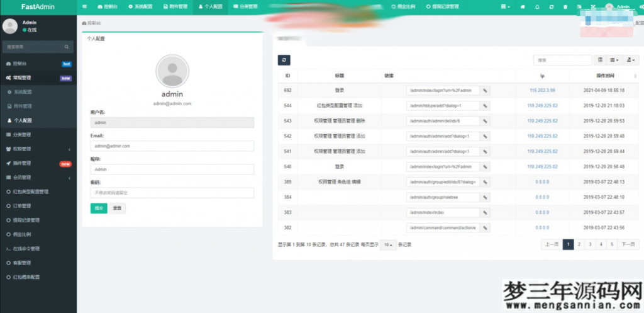644x313 pixels.
Task: Click the green 提交 submit button
Action: [99, 208]
